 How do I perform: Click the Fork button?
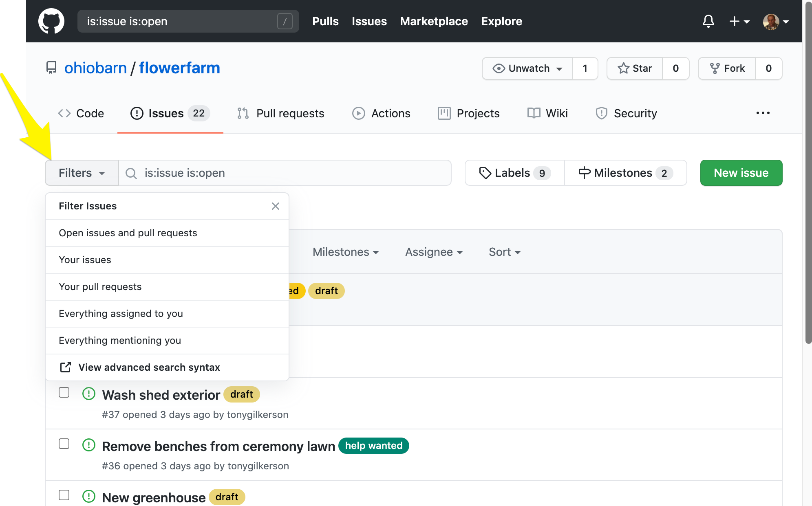pyautogui.click(x=727, y=68)
